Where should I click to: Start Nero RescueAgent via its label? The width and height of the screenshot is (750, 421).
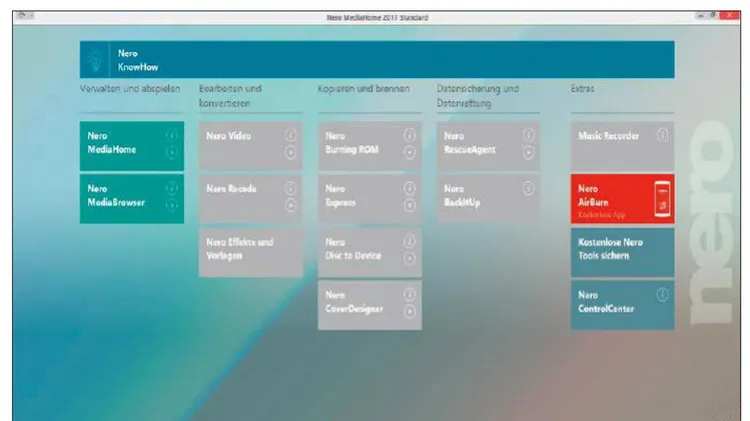click(470, 143)
